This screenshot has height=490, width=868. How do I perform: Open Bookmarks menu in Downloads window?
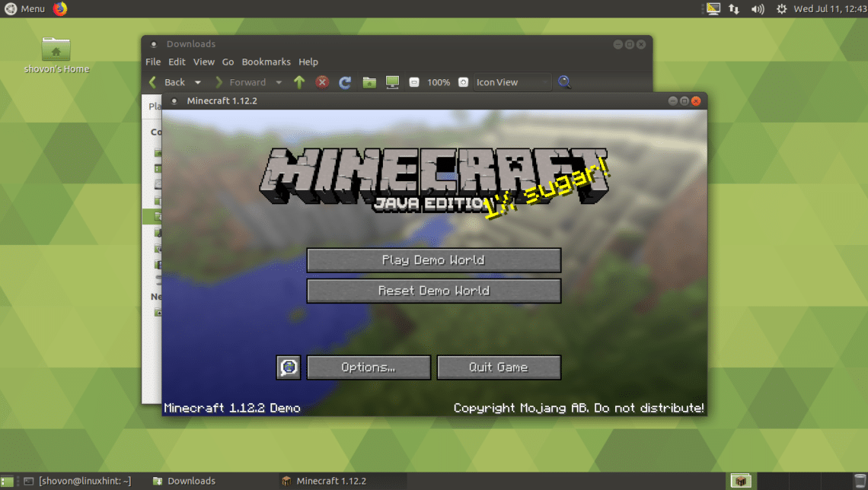click(x=266, y=62)
